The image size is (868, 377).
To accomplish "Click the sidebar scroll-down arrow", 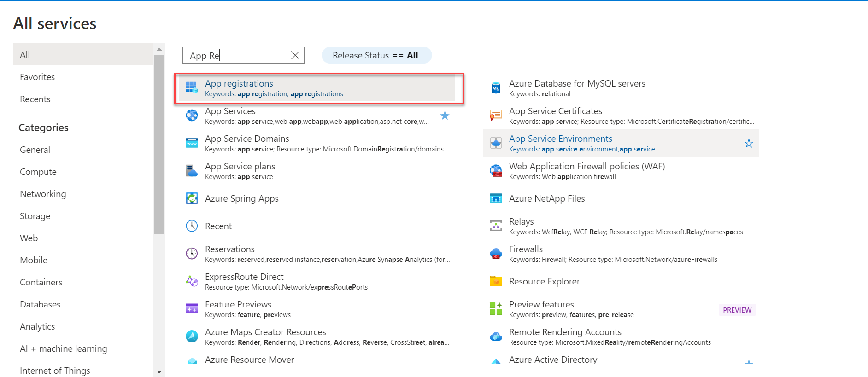I will pyautogui.click(x=159, y=371).
